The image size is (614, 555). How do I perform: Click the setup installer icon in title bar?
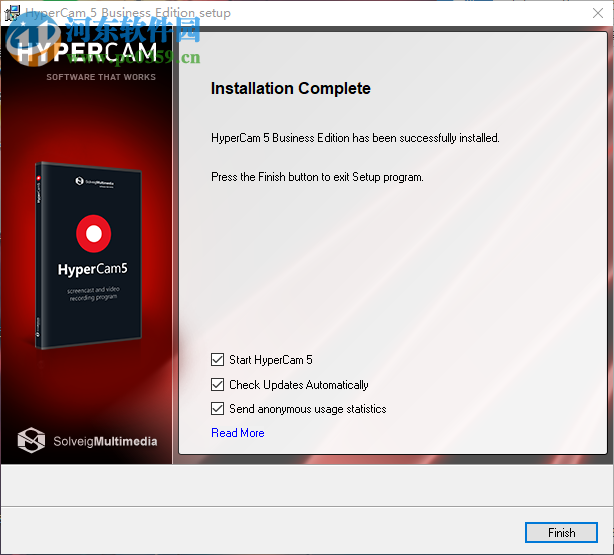tap(12, 13)
